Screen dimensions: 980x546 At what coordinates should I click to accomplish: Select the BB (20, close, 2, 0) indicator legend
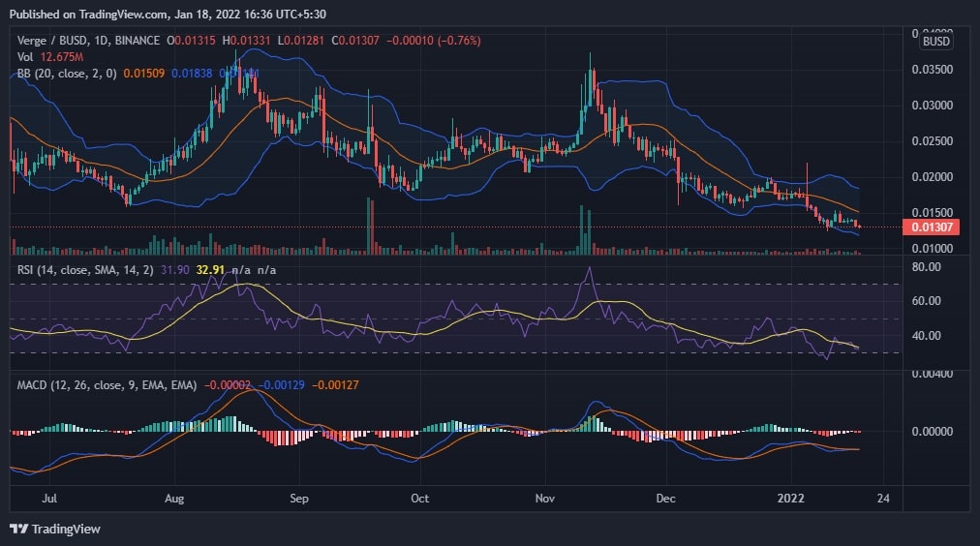coord(67,74)
